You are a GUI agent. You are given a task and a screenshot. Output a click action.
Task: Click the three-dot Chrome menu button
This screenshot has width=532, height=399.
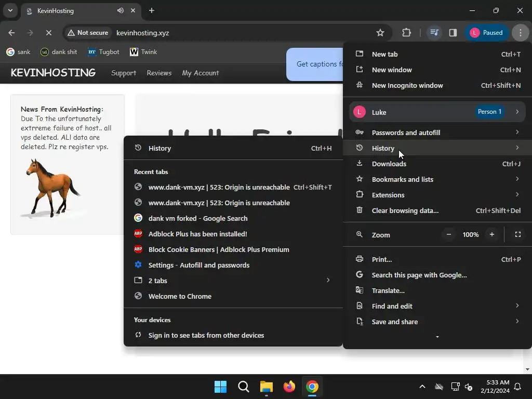pyautogui.click(x=521, y=33)
